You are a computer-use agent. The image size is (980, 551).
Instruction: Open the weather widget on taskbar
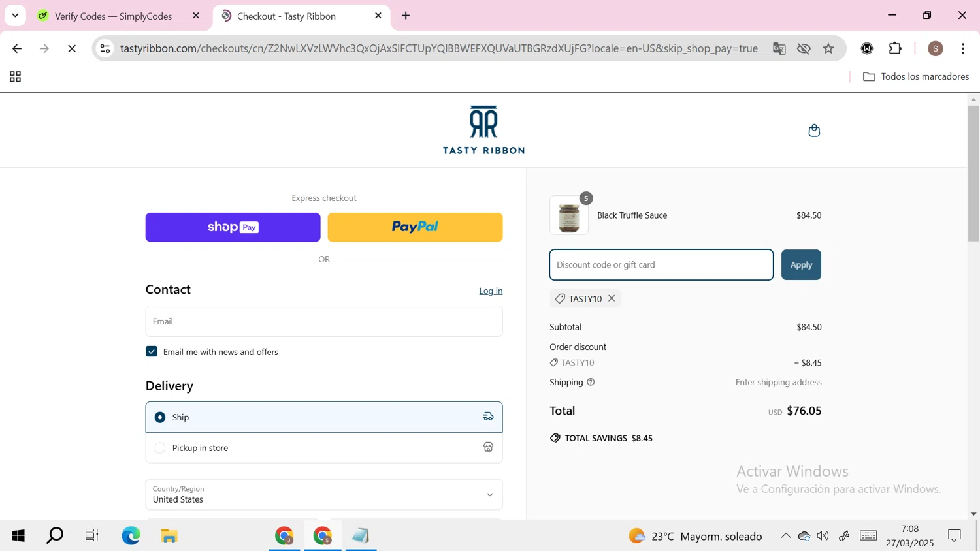click(695, 536)
